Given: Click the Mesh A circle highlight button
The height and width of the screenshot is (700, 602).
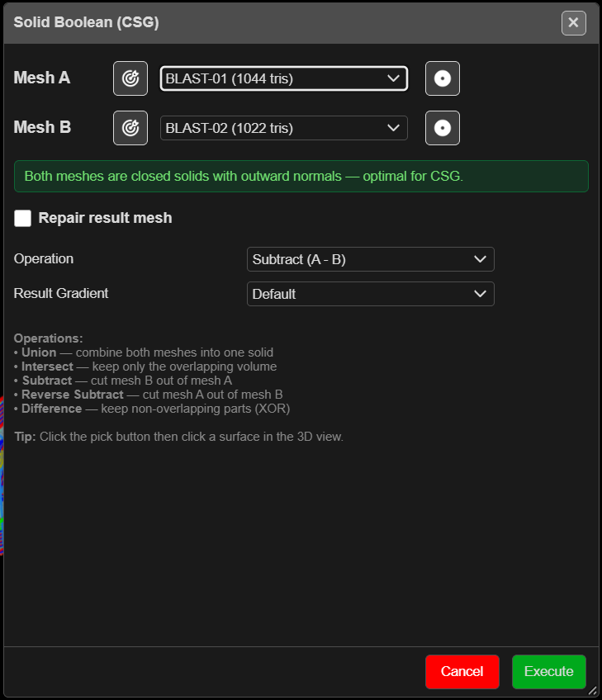Looking at the screenshot, I should click(442, 78).
